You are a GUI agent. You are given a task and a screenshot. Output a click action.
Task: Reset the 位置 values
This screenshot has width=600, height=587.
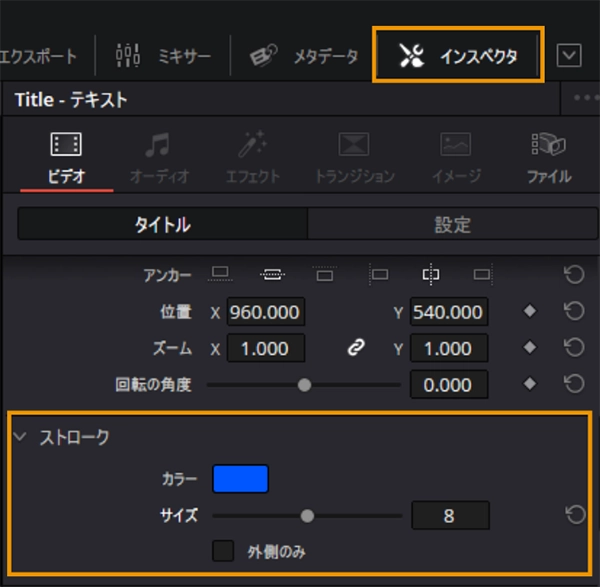(574, 311)
